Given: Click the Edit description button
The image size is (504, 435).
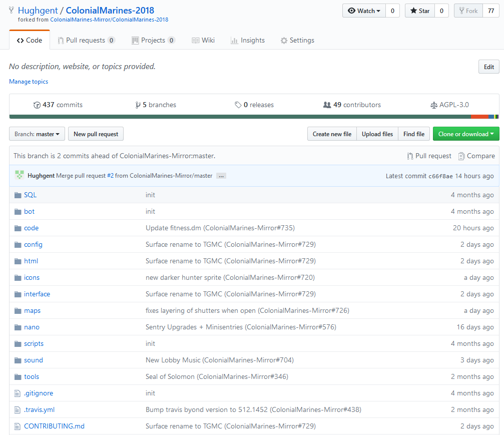Looking at the screenshot, I should click(x=489, y=67).
